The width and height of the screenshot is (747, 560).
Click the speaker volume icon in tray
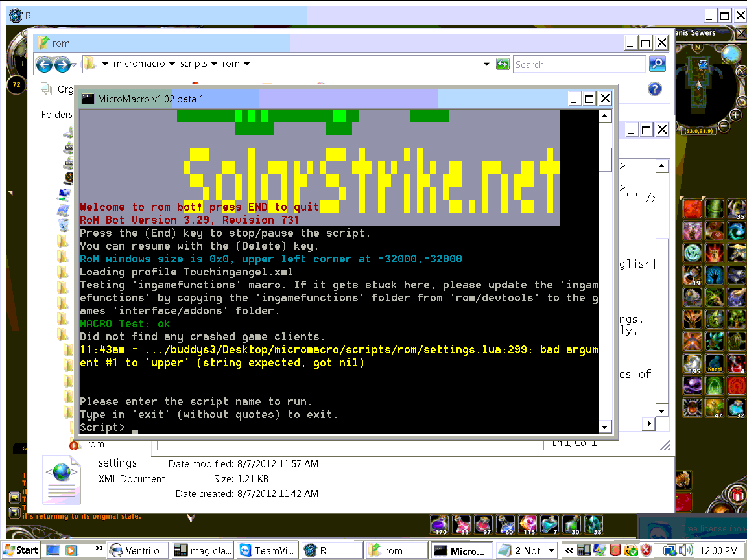point(686,550)
